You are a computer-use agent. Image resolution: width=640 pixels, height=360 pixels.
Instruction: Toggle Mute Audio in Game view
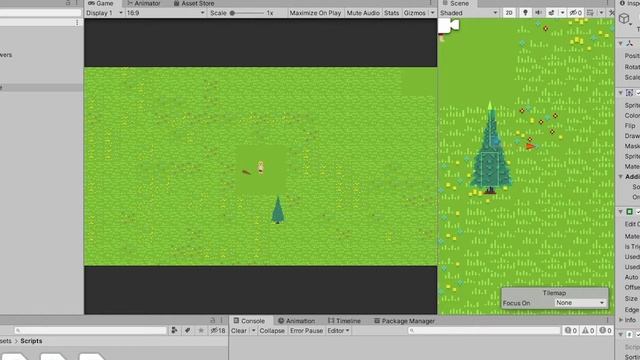tap(363, 13)
